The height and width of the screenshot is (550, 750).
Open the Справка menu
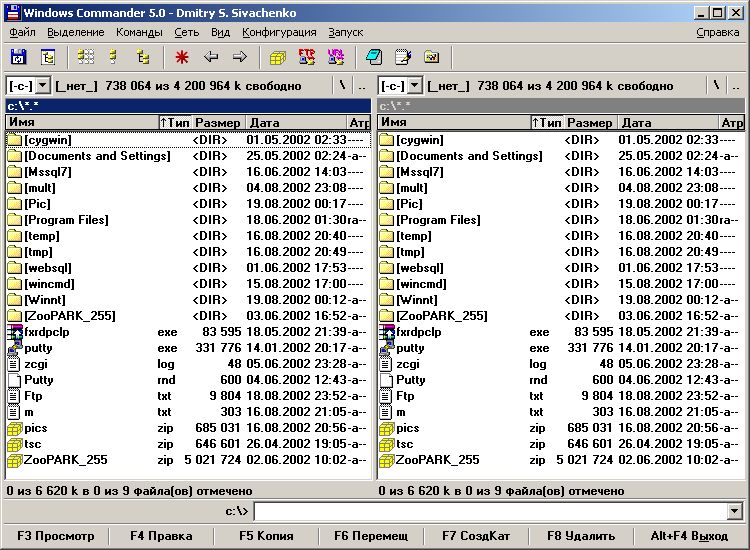pos(718,32)
